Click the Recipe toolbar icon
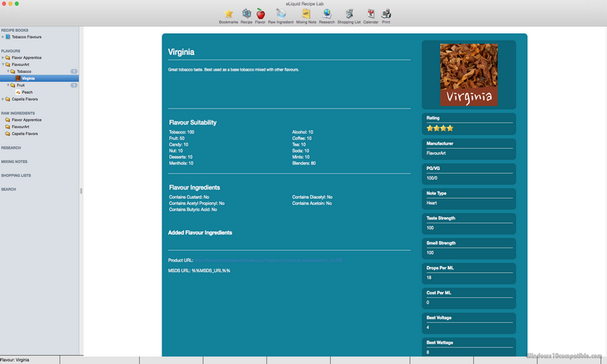This screenshot has height=364, width=607. [247, 14]
